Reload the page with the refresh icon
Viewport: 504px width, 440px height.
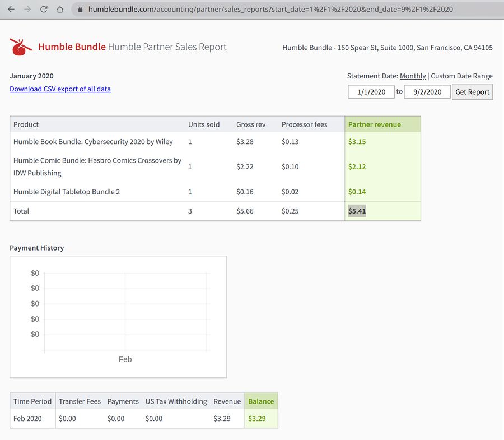pos(44,10)
